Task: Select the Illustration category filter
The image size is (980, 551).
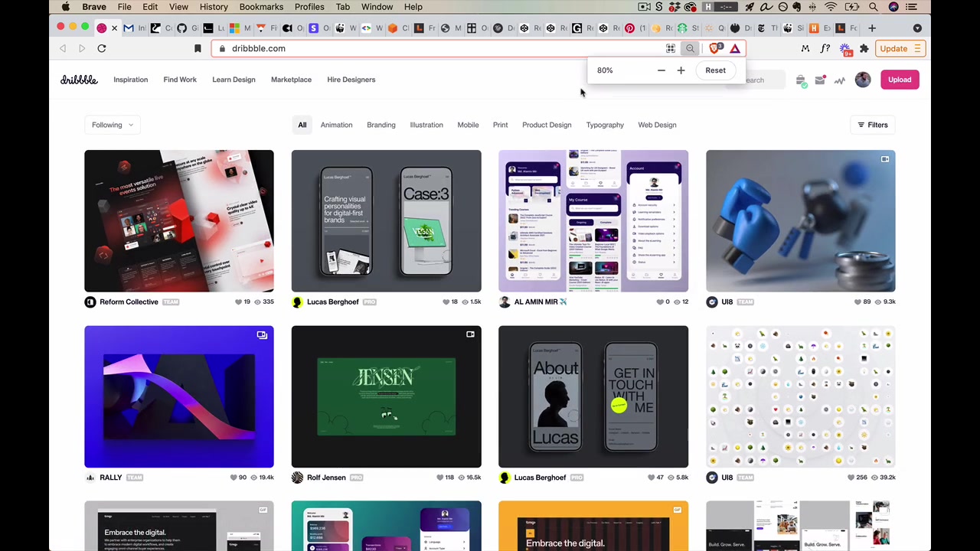Action: (x=426, y=125)
